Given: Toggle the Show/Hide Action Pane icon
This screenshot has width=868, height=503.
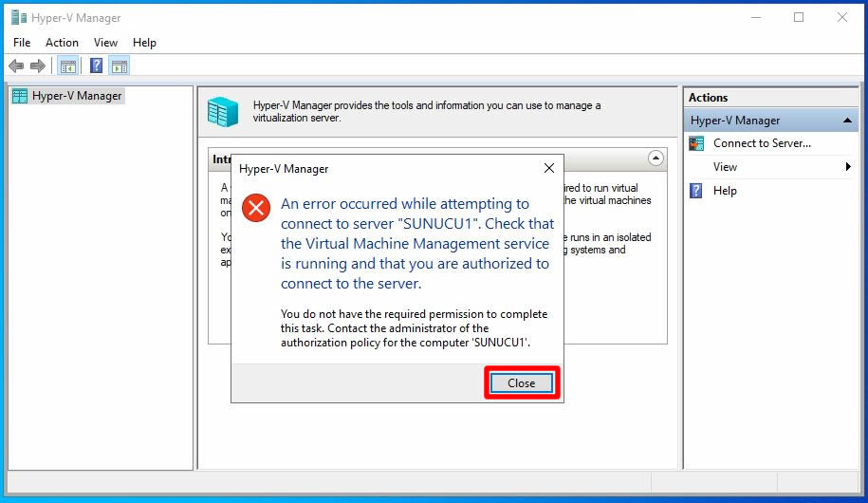Looking at the screenshot, I should [x=120, y=66].
